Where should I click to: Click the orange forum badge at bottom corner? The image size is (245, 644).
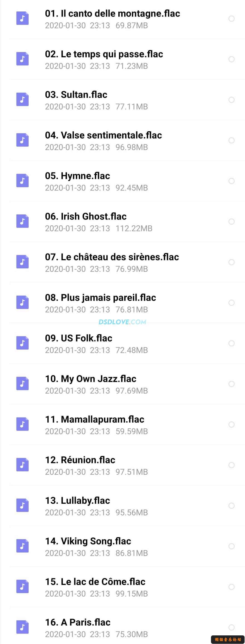pyautogui.click(x=228, y=639)
